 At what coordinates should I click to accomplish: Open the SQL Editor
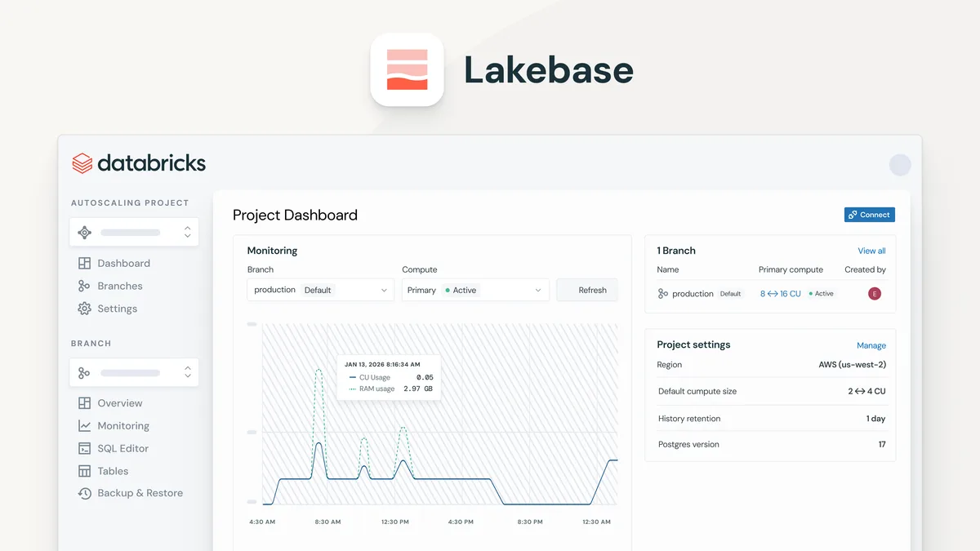pos(123,448)
